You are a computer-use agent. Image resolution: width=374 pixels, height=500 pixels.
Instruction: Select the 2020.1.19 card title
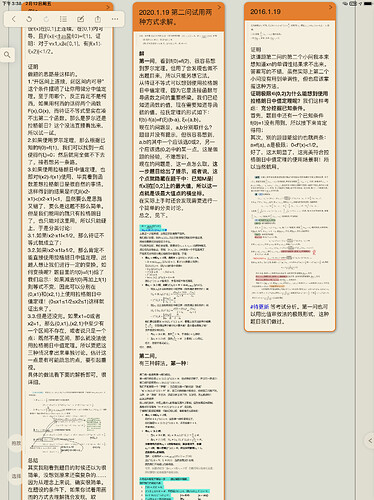(x=175, y=17)
